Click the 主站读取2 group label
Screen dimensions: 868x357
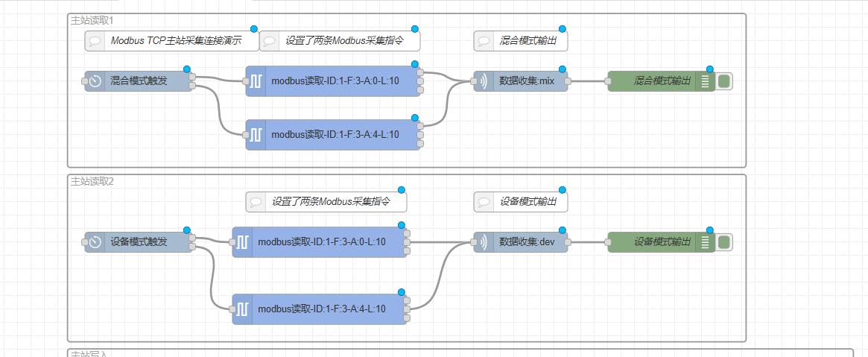click(x=92, y=181)
